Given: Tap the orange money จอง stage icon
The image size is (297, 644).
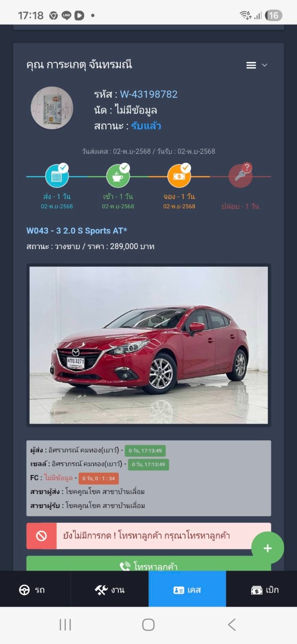Looking at the screenshot, I should [x=179, y=176].
